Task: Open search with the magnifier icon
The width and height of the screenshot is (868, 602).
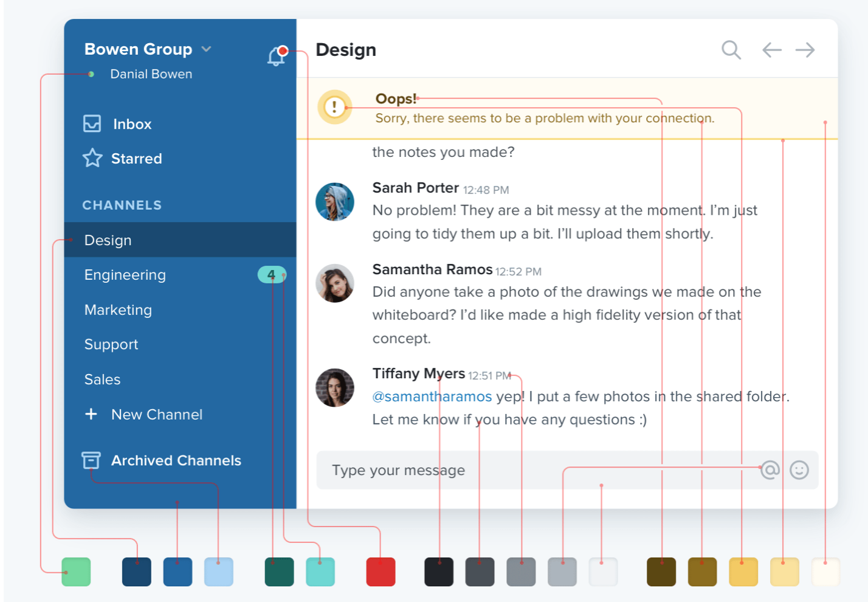Action: (731, 50)
